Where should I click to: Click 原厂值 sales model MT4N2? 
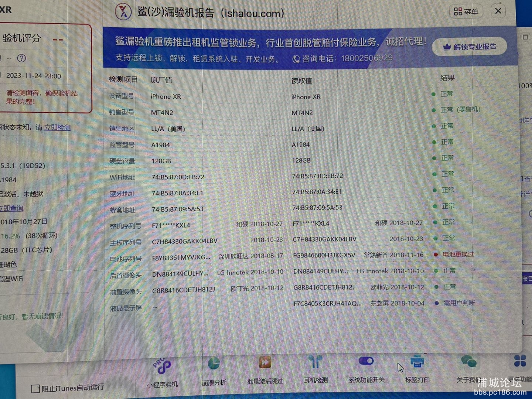(x=162, y=112)
